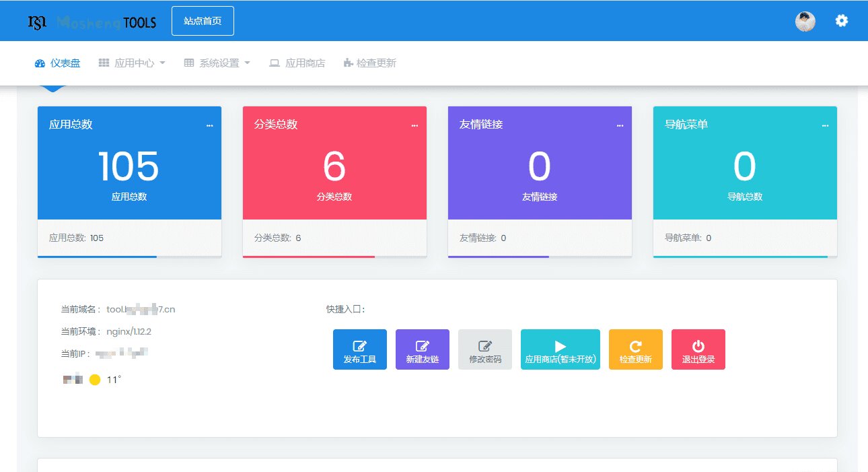The width and height of the screenshot is (868, 472).
Task: Open the ellipsis menu on 分类总数 card
Action: [x=414, y=125]
